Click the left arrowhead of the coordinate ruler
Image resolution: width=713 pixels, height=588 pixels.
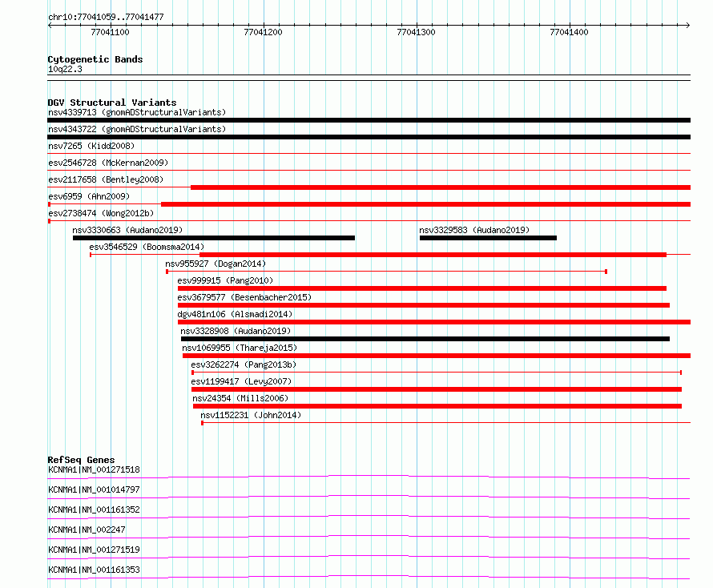click(x=50, y=26)
